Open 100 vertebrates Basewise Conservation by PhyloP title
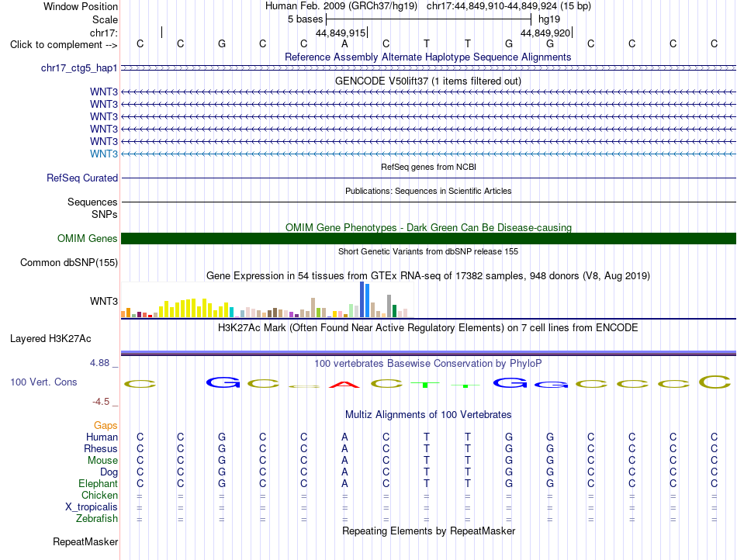 pos(427,363)
